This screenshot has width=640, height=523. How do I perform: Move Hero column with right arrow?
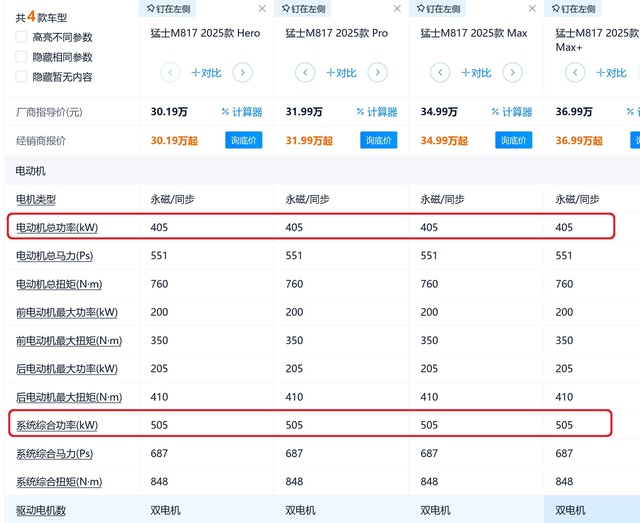[242, 73]
